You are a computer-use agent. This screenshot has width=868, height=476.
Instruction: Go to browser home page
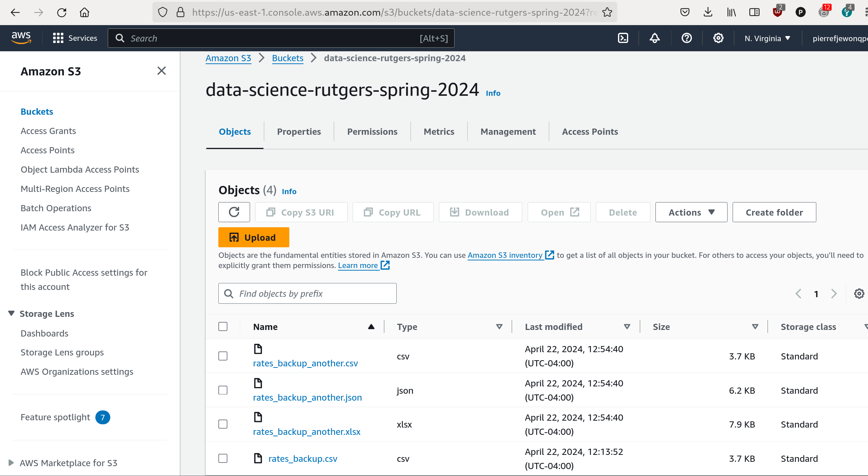click(x=84, y=12)
